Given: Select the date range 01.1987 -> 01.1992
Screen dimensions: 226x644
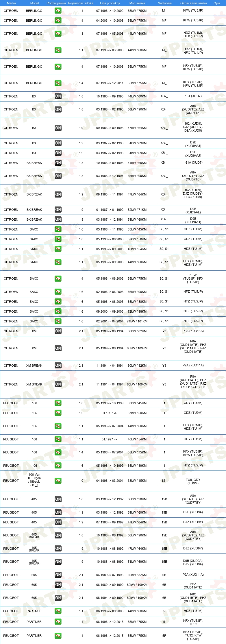Looking at the screenshot, I should pyautogui.click(x=110, y=210).
